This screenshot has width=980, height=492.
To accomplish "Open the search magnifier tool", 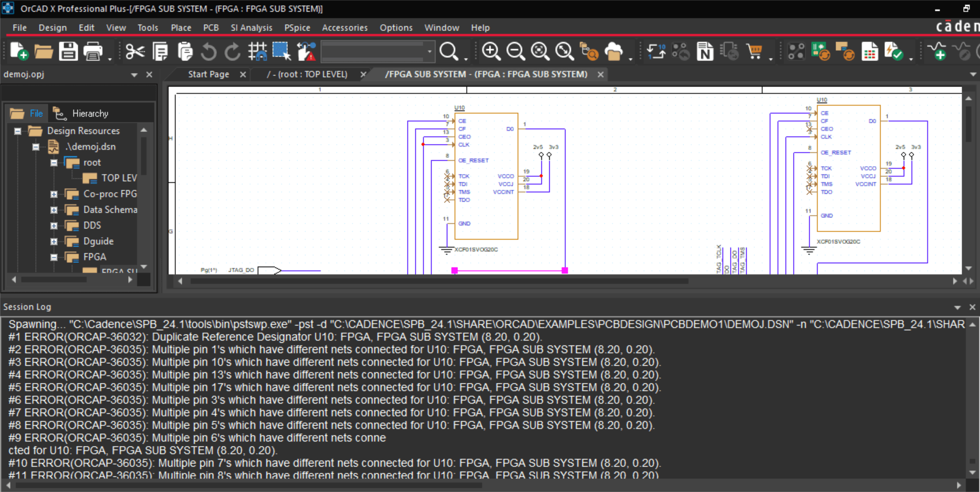I will tap(449, 52).
